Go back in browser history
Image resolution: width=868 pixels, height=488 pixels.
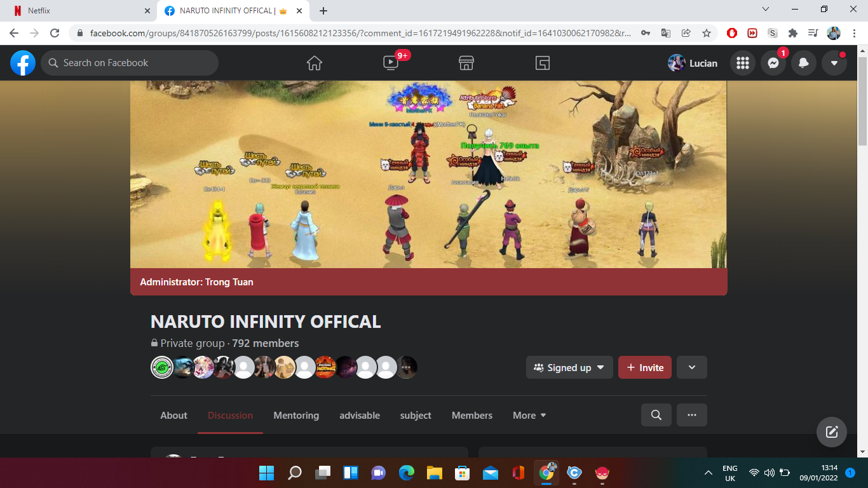tap(14, 33)
